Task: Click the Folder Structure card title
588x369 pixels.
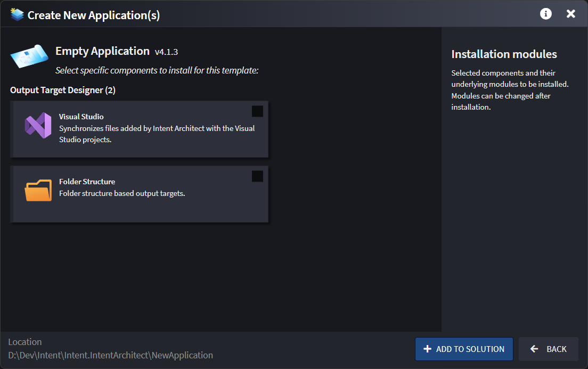Action: tap(87, 182)
